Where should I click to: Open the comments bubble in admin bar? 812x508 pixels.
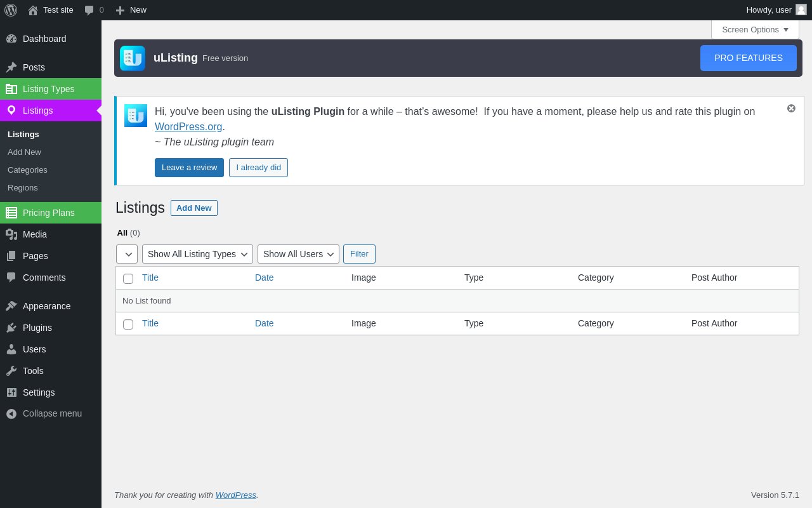tap(89, 10)
